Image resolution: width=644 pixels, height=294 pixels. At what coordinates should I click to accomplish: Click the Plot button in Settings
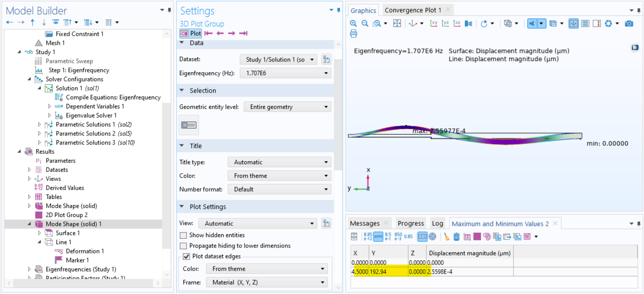coord(191,33)
